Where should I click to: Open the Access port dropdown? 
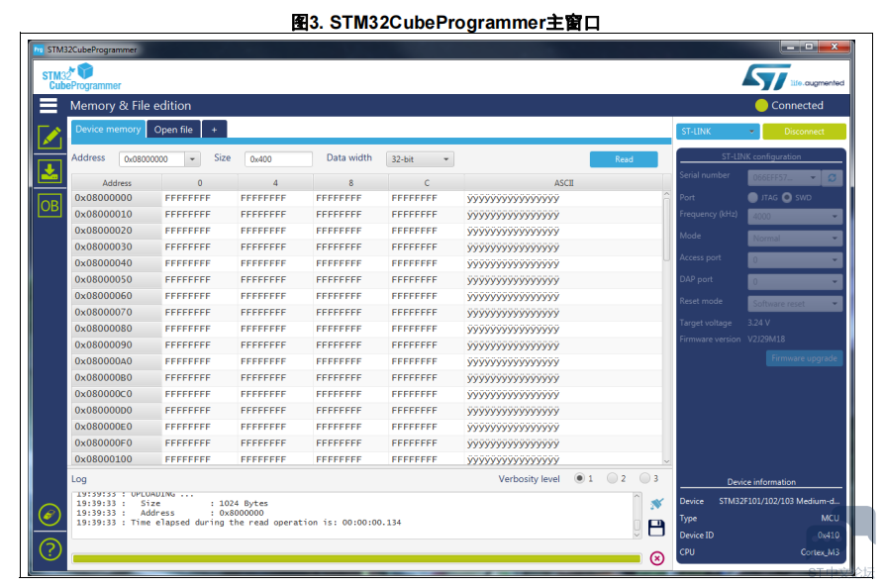click(x=795, y=260)
